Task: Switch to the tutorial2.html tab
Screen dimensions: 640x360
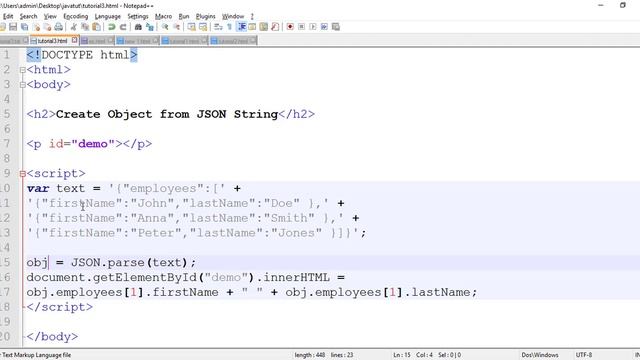Action: [233, 41]
